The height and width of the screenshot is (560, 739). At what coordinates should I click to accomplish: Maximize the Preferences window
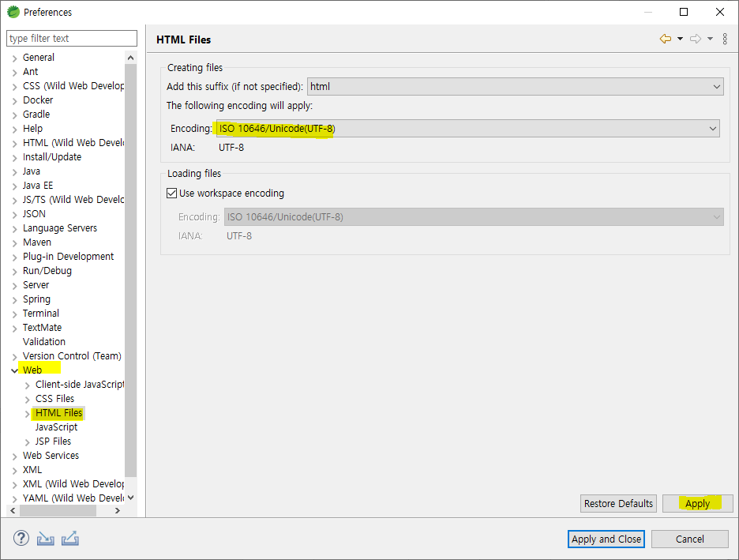click(x=684, y=12)
